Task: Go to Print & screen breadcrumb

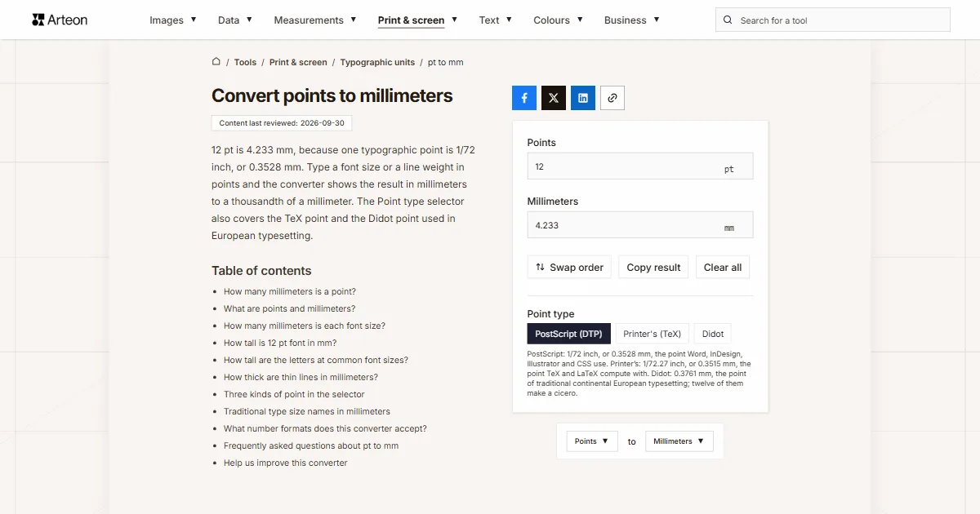Action: pos(298,62)
